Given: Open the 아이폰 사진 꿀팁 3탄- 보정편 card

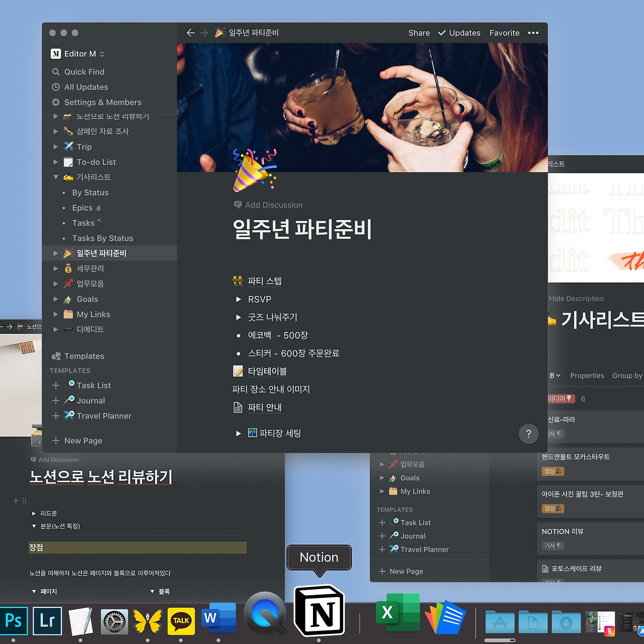Looking at the screenshot, I should coord(591,501).
